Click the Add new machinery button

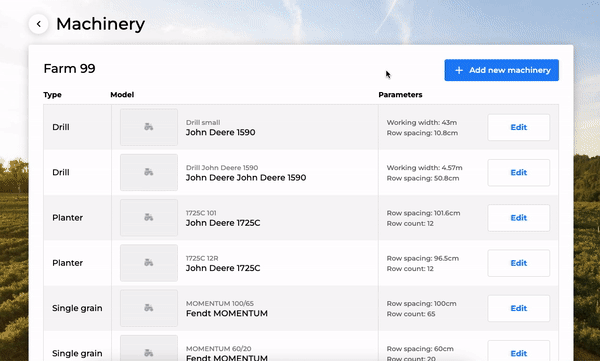pos(501,70)
